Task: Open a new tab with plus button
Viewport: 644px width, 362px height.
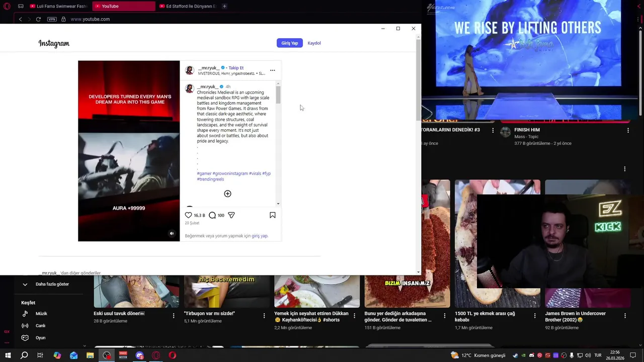Action: 224,6
